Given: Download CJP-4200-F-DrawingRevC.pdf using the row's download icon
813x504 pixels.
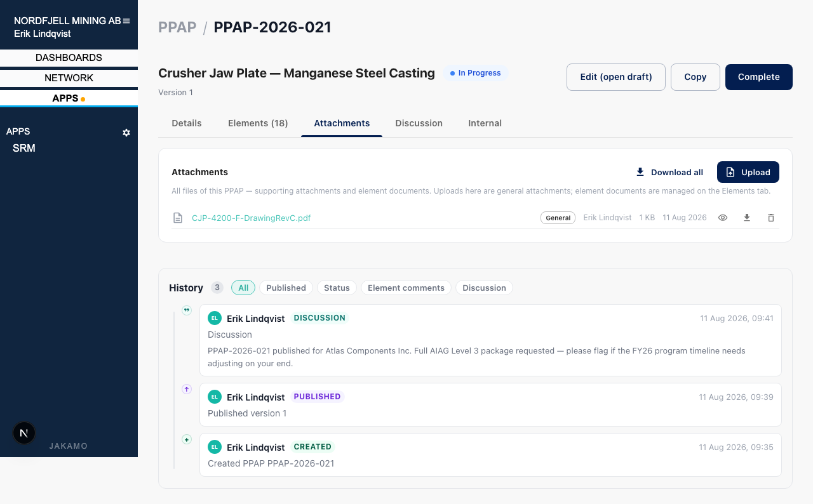Looking at the screenshot, I should (747, 218).
